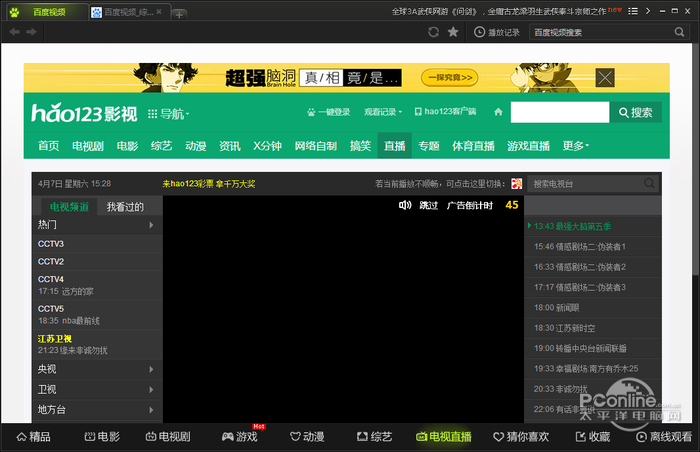700x452 pixels.
Task: Skip the ad via 跳过
Action: [429, 205]
